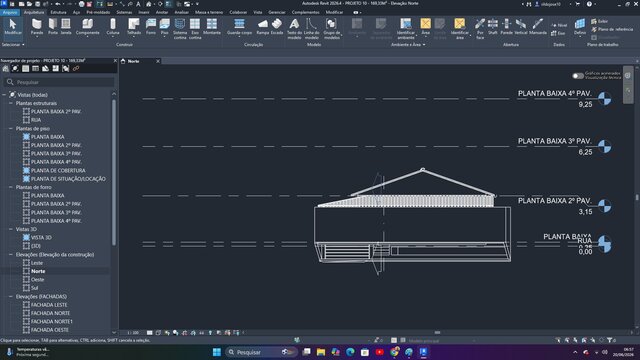
Task: Switch to the Anotar ribbon tab
Action: pos(162,12)
